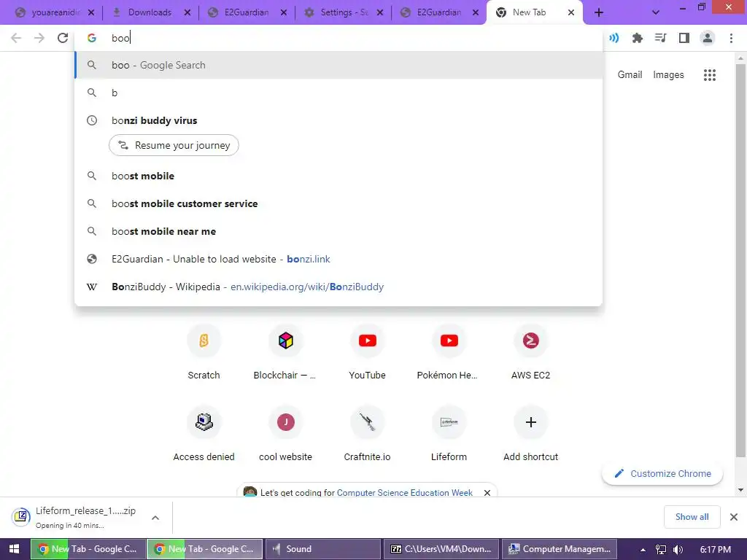Screen dimensions: 747x560
Task: Click the browser forward arrow
Action: (x=39, y=38)
